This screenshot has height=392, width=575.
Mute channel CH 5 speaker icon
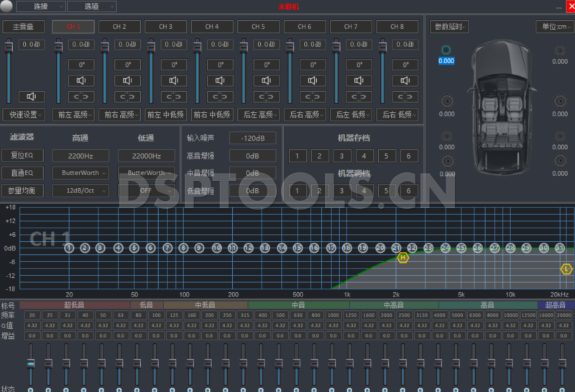click(x=267, y=80)
